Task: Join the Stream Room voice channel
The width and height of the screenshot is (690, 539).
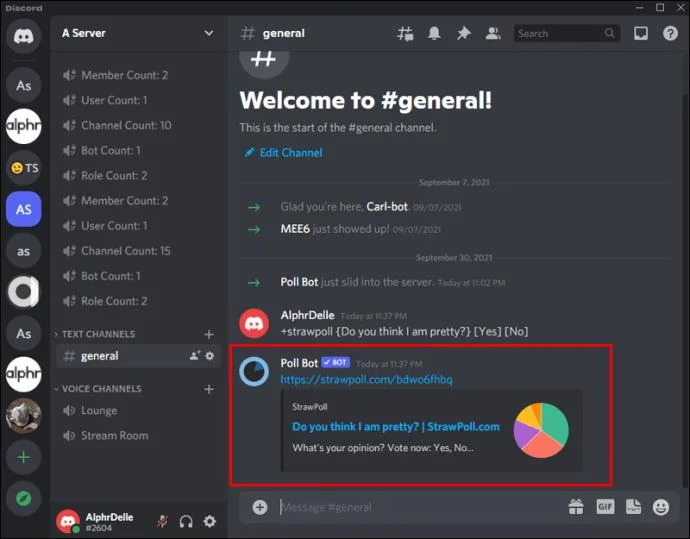Action: tap(138, 436)
